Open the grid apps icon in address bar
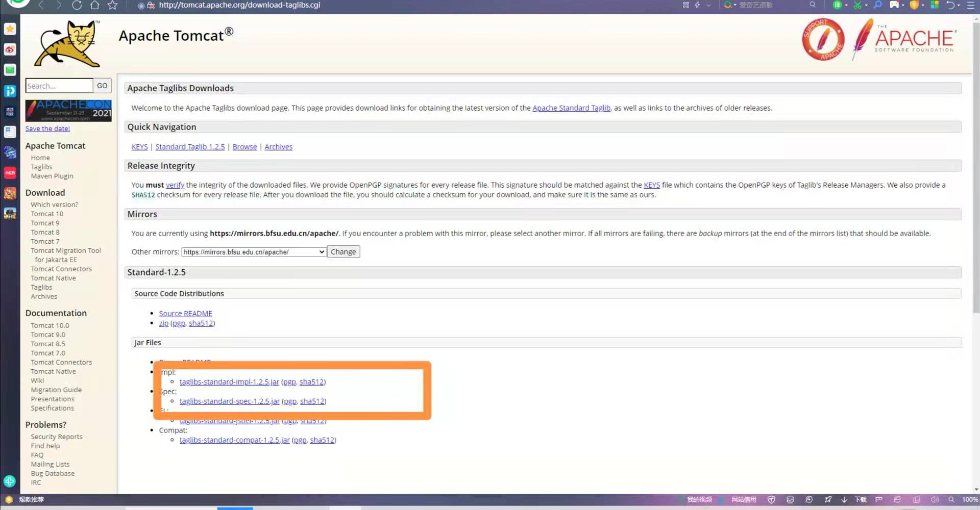 coord(686,5)
